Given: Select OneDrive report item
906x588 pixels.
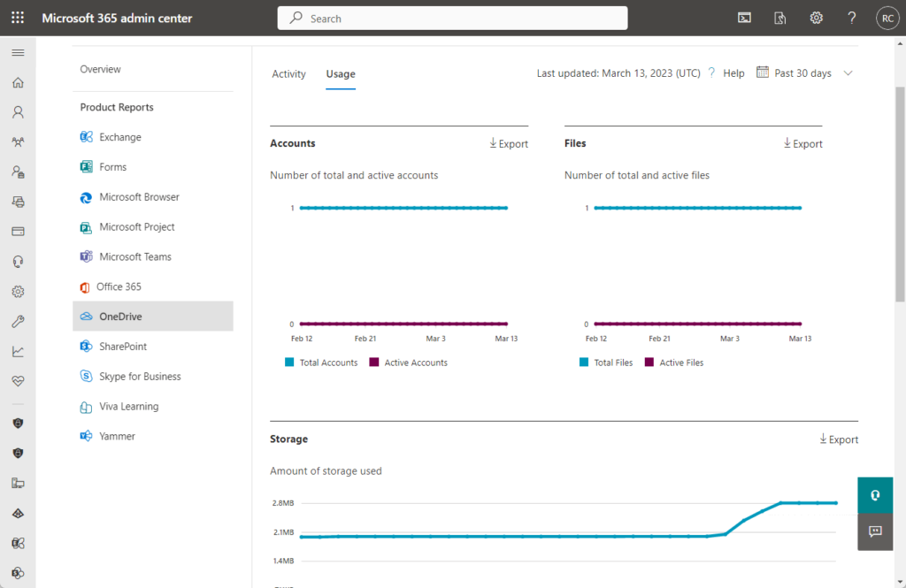Looking at the screenshot, I should pos(153,317).
